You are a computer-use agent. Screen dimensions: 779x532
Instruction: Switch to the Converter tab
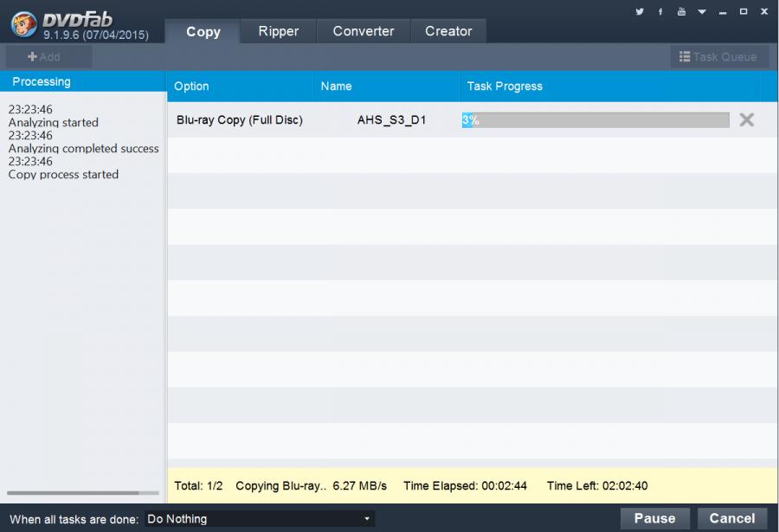point(364,31)
